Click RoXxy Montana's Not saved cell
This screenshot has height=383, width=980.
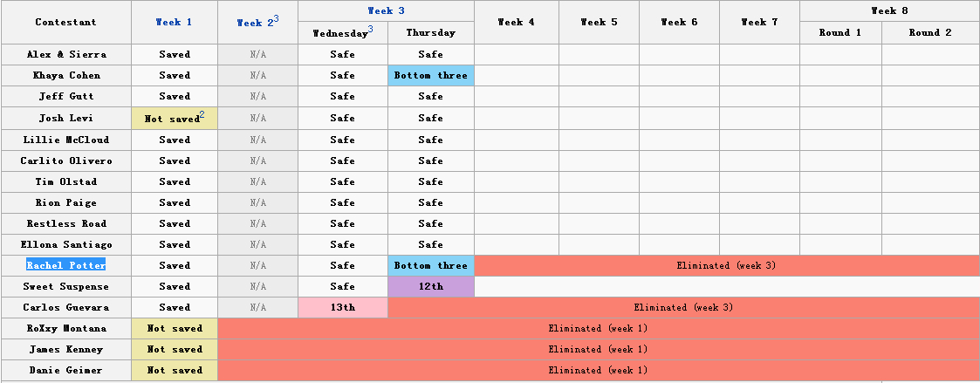click(x=175, y=328)
